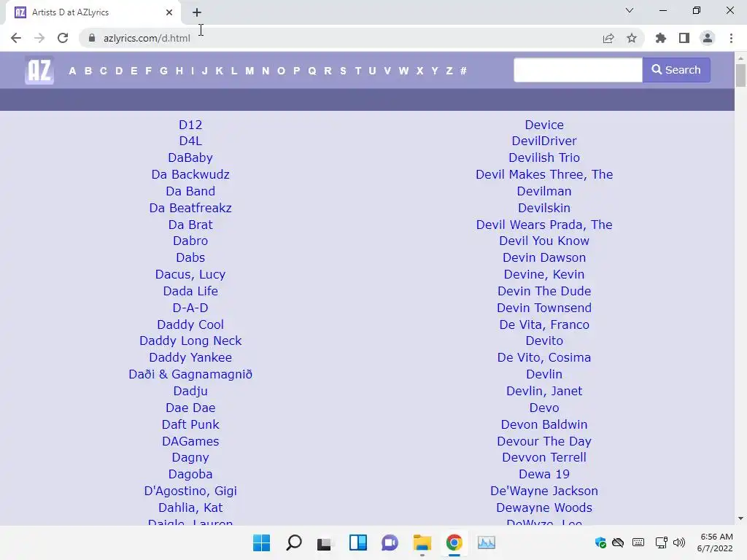This screenshot has width=747, height=560.
Task: Open the clock and date flyout
Action: [715, 542]
